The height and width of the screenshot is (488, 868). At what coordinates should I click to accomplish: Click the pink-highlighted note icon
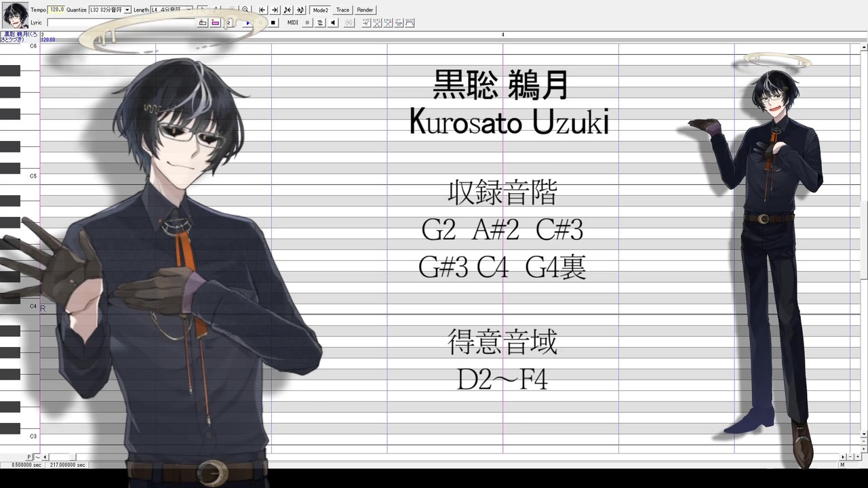[215, 22]
